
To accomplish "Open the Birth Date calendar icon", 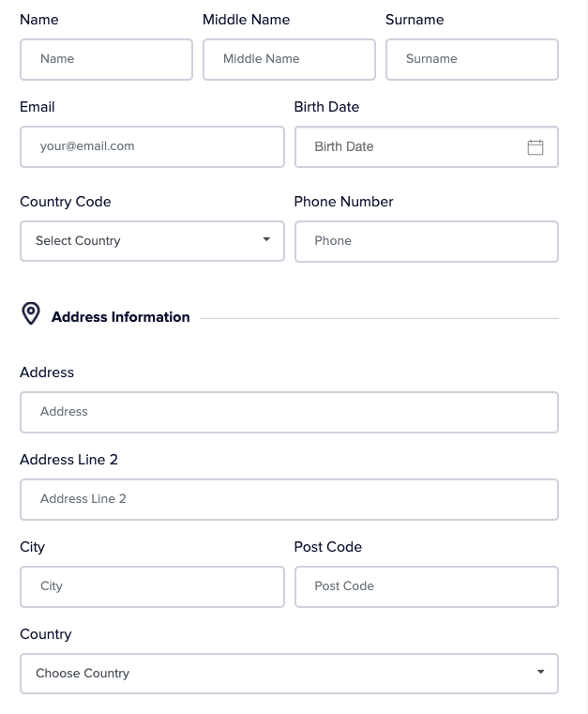I will point(535,147).
